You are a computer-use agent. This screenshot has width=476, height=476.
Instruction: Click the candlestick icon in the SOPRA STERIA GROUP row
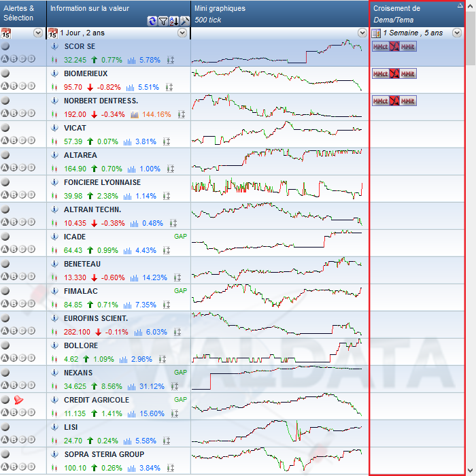[x=54, y=468]
